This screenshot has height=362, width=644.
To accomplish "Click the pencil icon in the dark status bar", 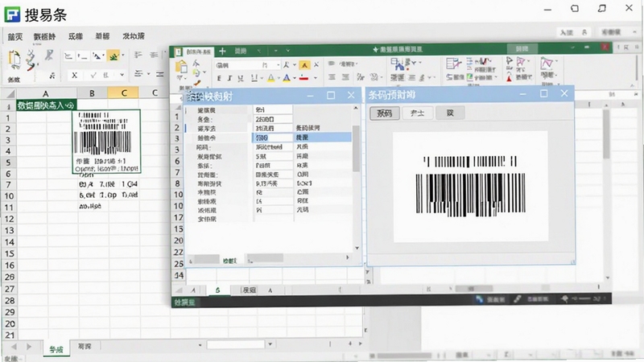I will pos(518,299).
